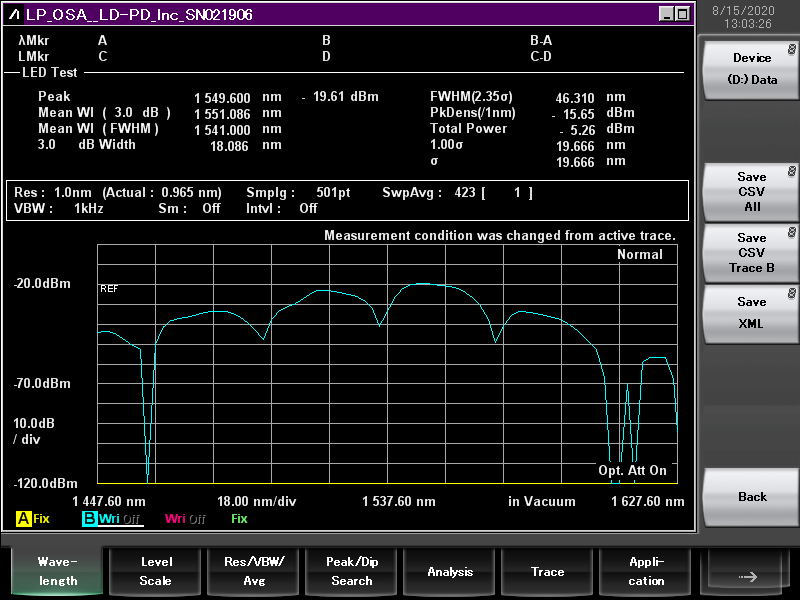The height and width of the screenshot is (600, 800).
Task: Toggle the pink trace Wri Off indicator
Action: [x=185, y=519]
